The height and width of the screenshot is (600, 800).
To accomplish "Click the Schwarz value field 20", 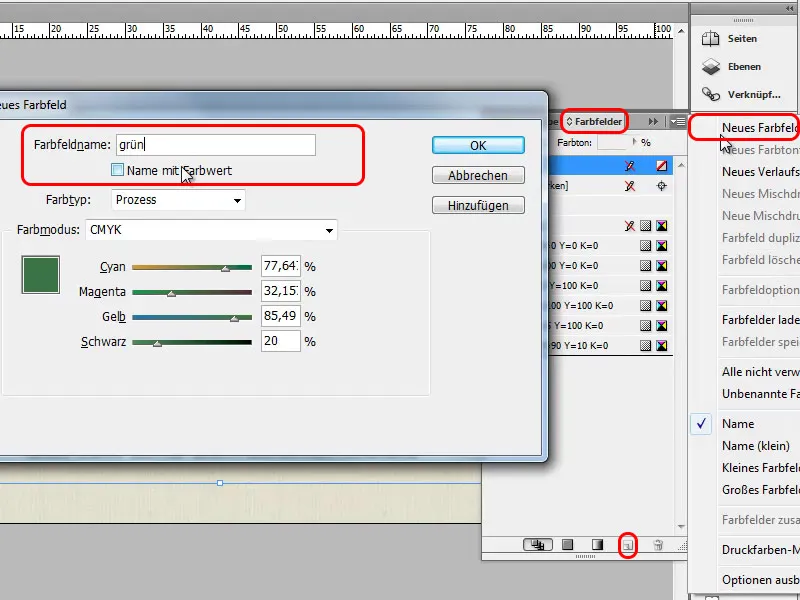I will [x=281, y=341].
